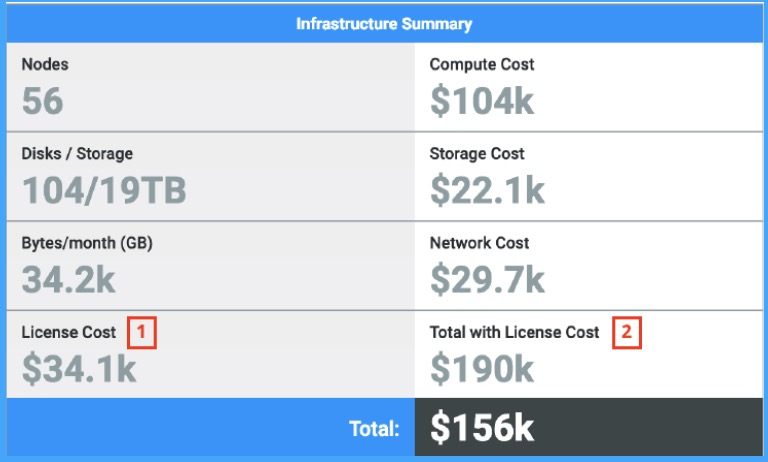Click the Nodes label
This screenshot has height=462, width=768.
coord(45,64)
